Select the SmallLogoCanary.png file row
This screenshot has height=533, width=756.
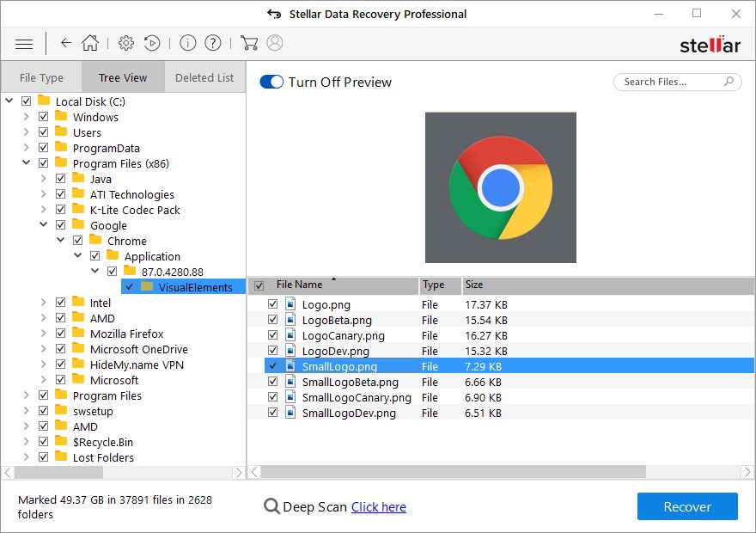[x=501, y=397]
